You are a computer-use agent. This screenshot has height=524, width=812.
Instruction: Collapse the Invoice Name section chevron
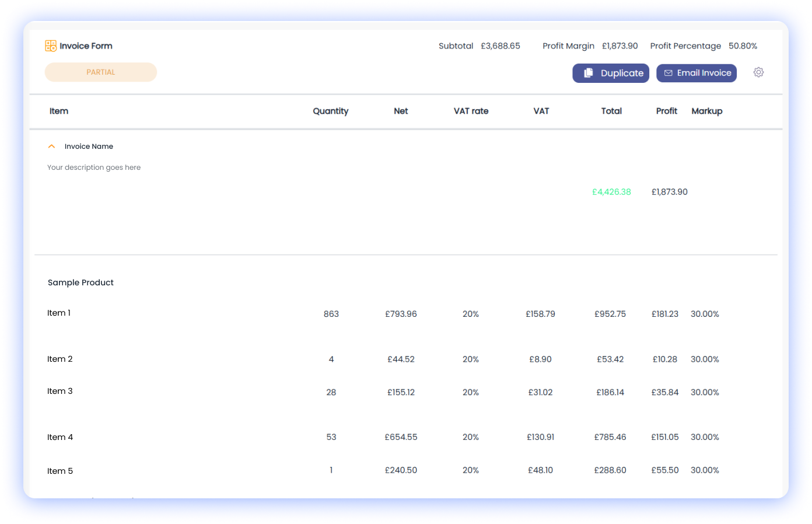[x=51, y=146]
